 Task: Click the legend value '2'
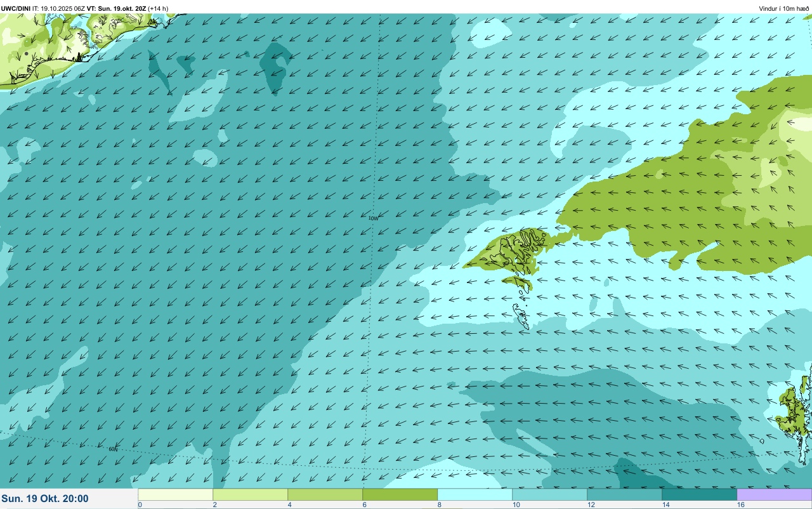click(x=214, y=505)
